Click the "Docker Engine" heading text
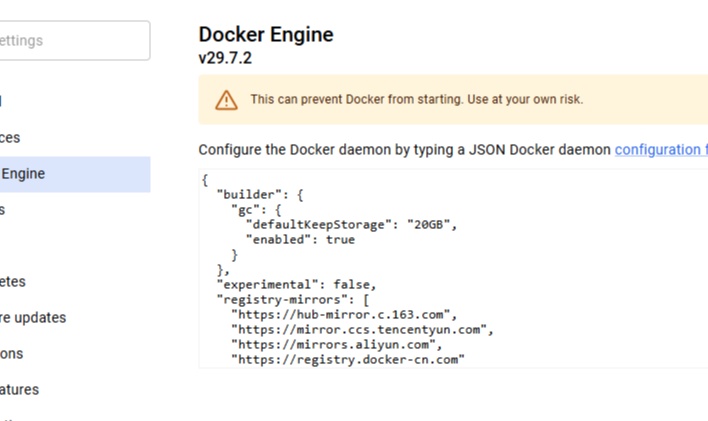The width and height of the screenshot is (708, 421). click(266, 34)
